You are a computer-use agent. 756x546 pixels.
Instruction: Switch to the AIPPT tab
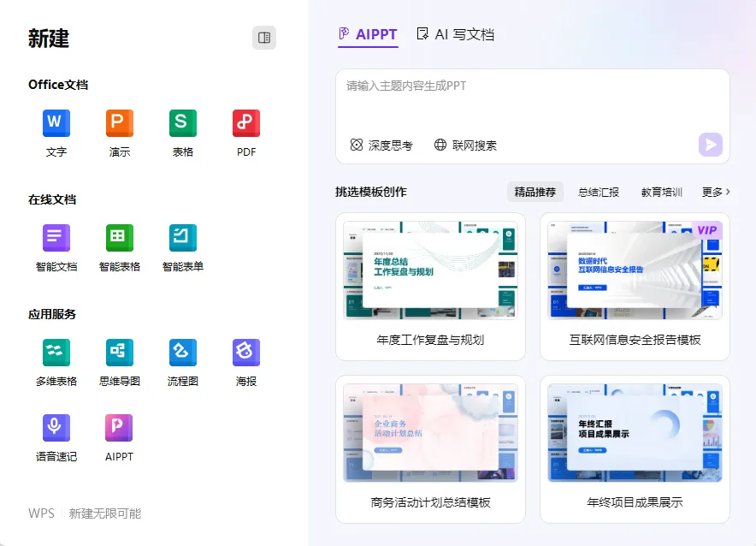(x=368, y=35)
